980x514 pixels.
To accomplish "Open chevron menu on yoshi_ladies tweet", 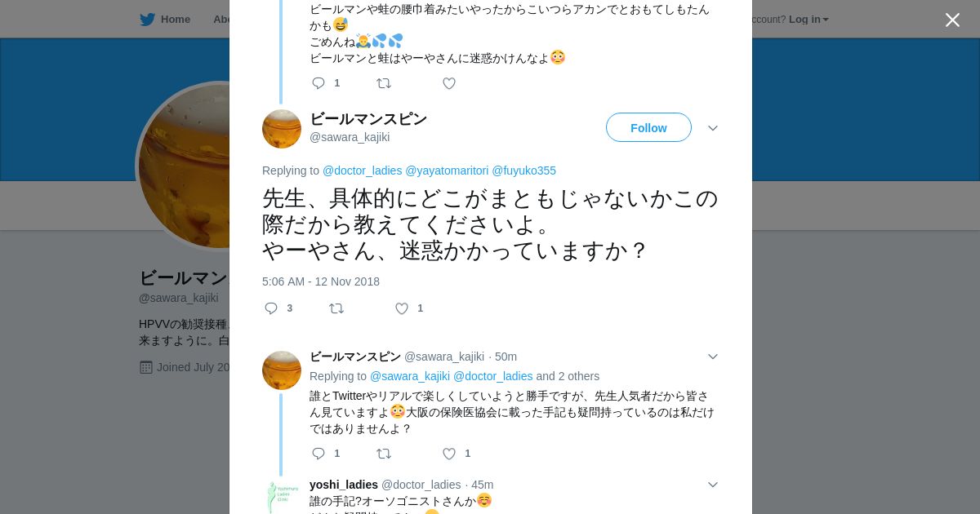I will [x=712, y=485].
